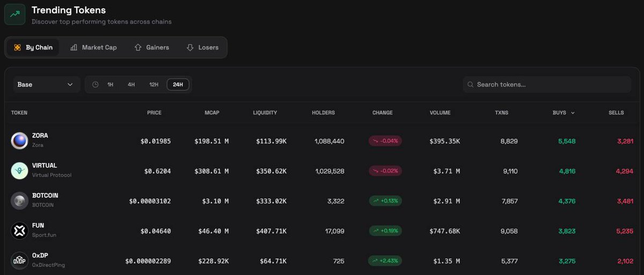Open the Market Cap tab
The width and height of the screenshot is (644, 275).
pos(93,48)
